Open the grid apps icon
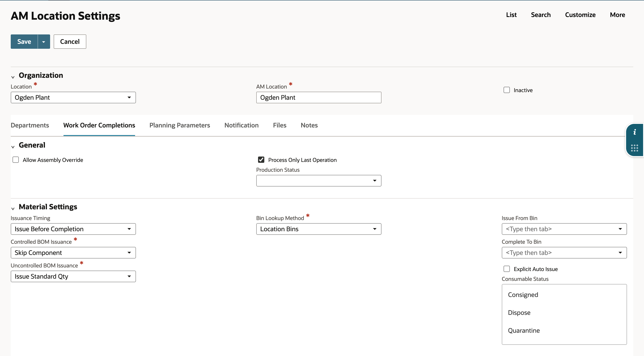This screenshot has width=644, height=356. click(x=635, y=148)
